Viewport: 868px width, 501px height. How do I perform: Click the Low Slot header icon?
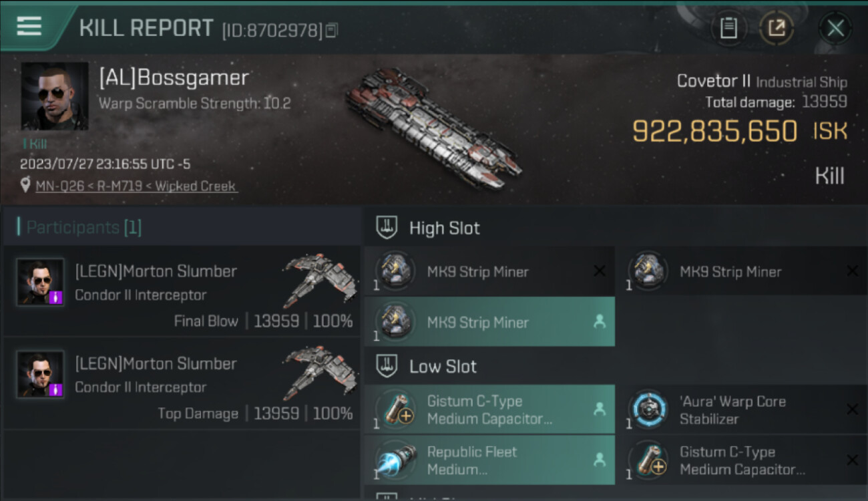point(388,365)
